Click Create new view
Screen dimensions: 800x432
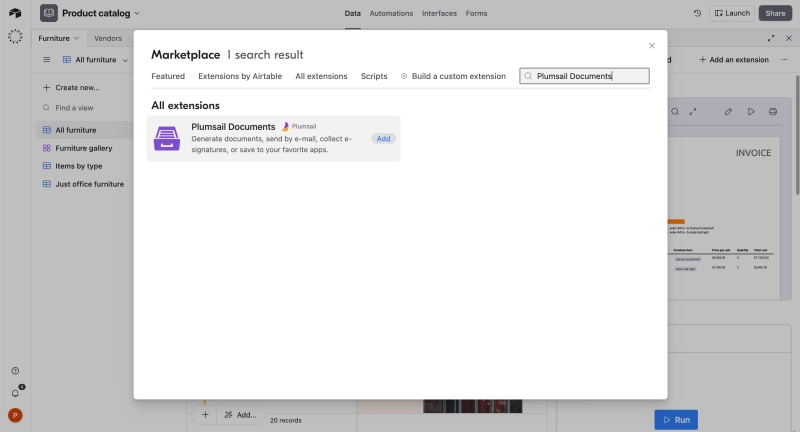click(71, 88)
